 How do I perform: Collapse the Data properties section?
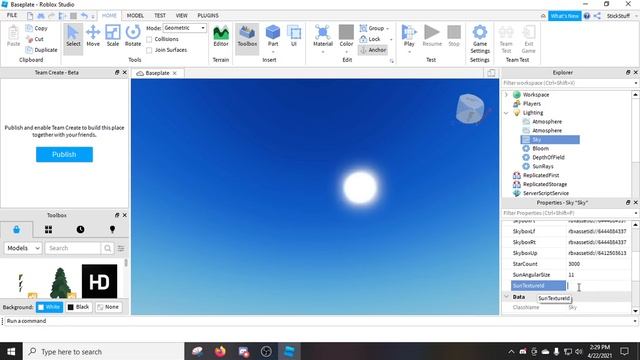click(x=507, y=297)
